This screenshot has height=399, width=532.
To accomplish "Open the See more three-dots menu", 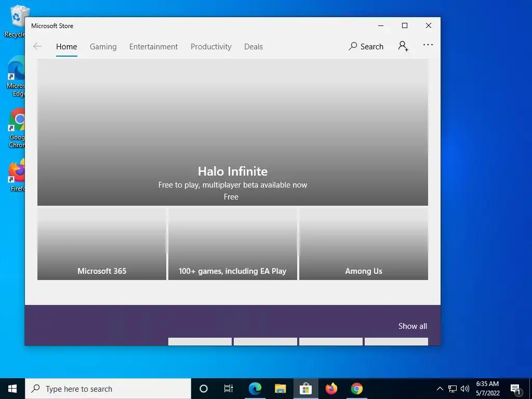I will click(428, 45).
